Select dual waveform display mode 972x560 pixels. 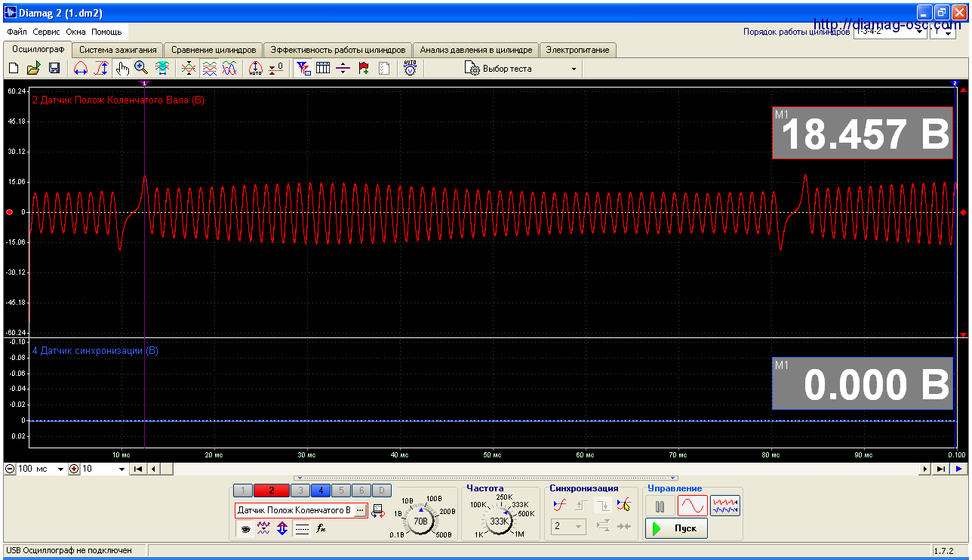[725, 506]
